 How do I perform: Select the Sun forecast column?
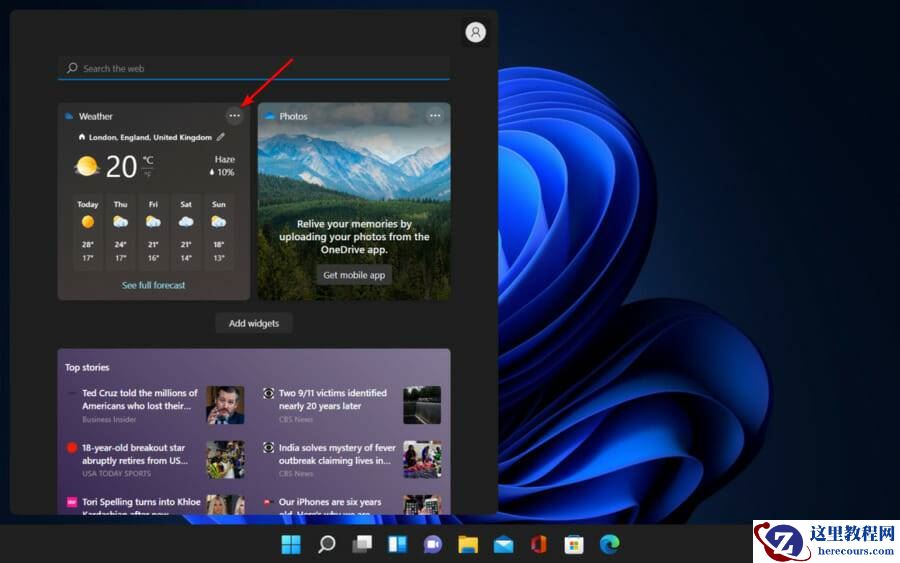(x=219, y=231)
